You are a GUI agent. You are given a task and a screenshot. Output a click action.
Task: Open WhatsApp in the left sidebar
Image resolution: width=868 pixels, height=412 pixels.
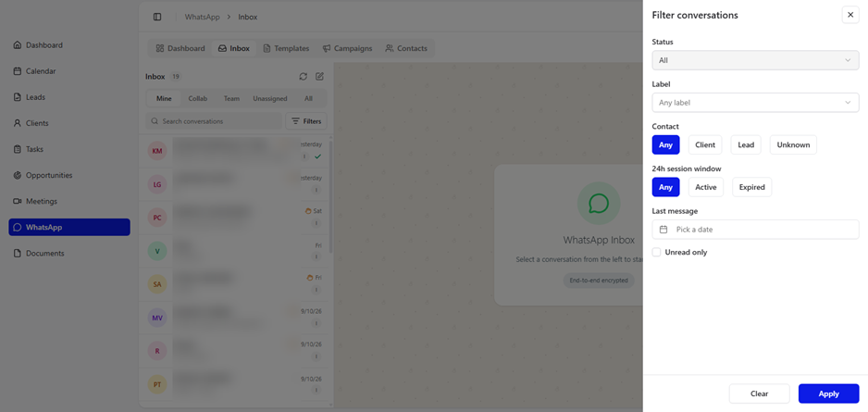click(69, 227)
